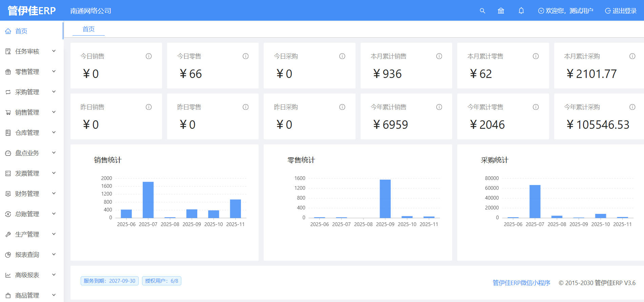Click the 服务到期 2027-09-30 tag
Screen dimensions: 644x302
click(109, 281)
